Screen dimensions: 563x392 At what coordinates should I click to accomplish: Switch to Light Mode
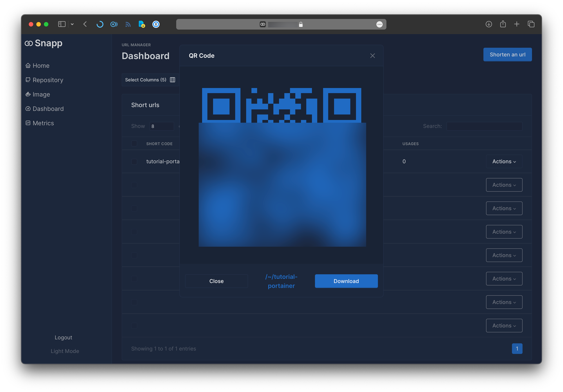click(65, 351)
